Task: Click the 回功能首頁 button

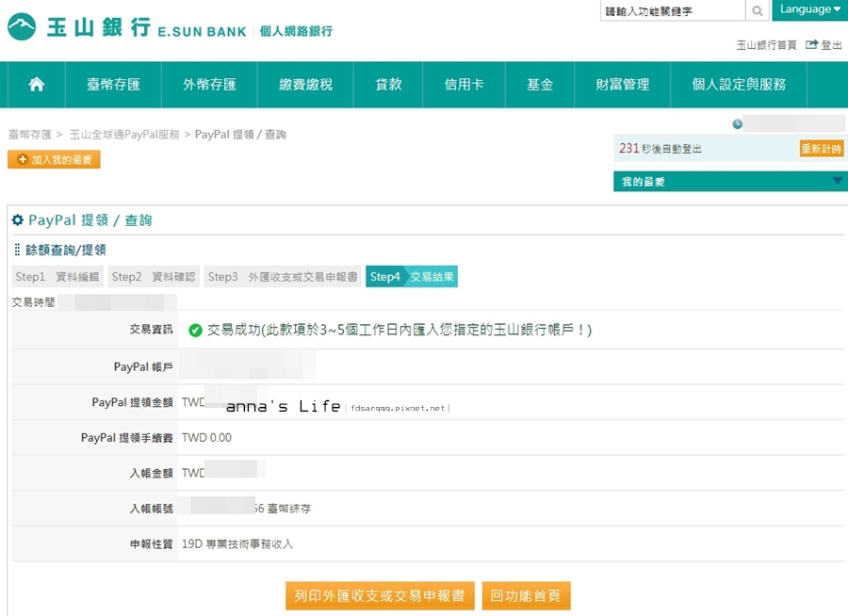Action: click(526, 595)
